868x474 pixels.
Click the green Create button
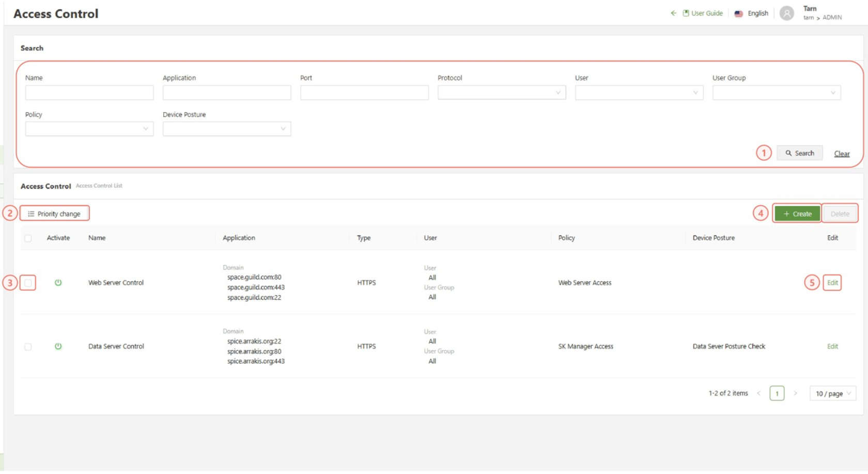pyautogui.click(x=797, y=213)
